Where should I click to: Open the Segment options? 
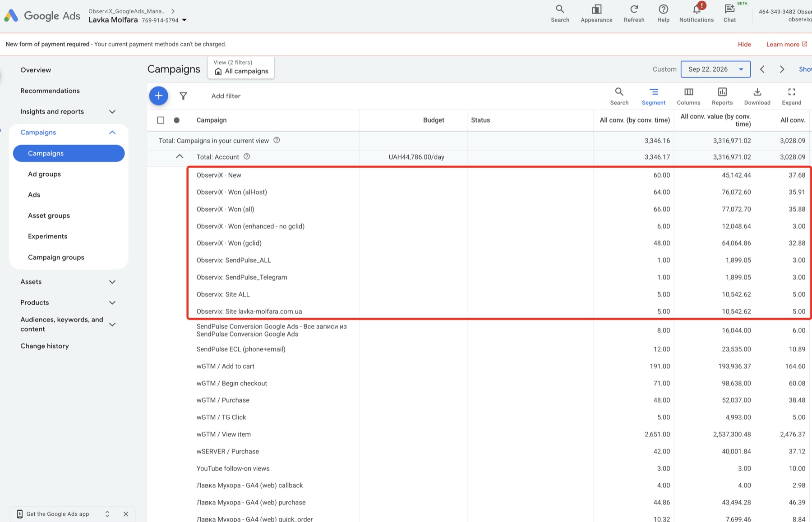pos(654,96)
